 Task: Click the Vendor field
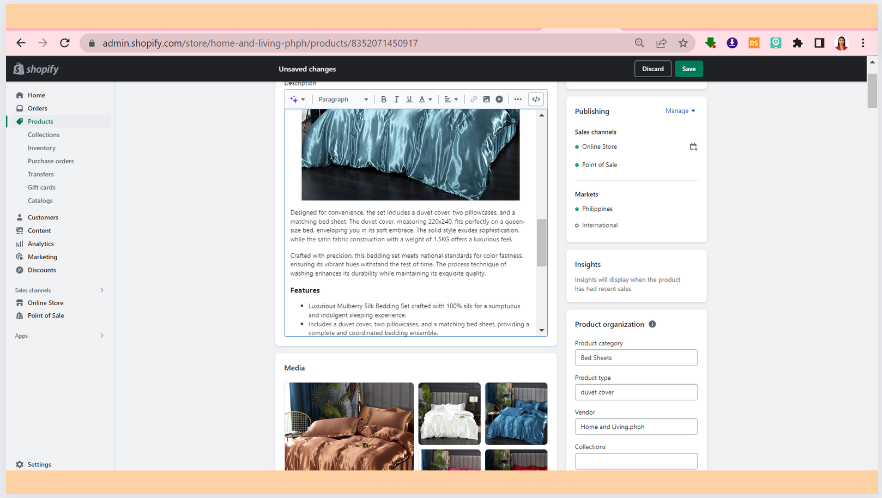636,427
